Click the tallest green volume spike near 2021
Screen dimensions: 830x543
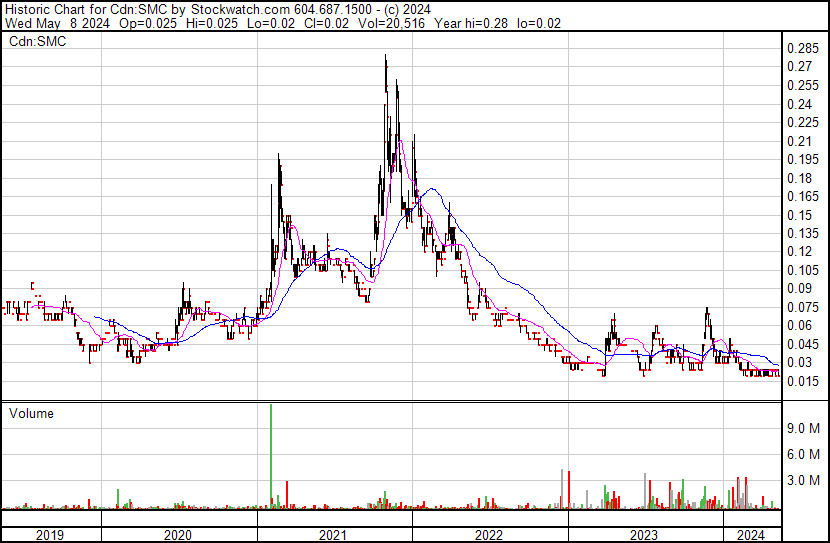point(271,456)
